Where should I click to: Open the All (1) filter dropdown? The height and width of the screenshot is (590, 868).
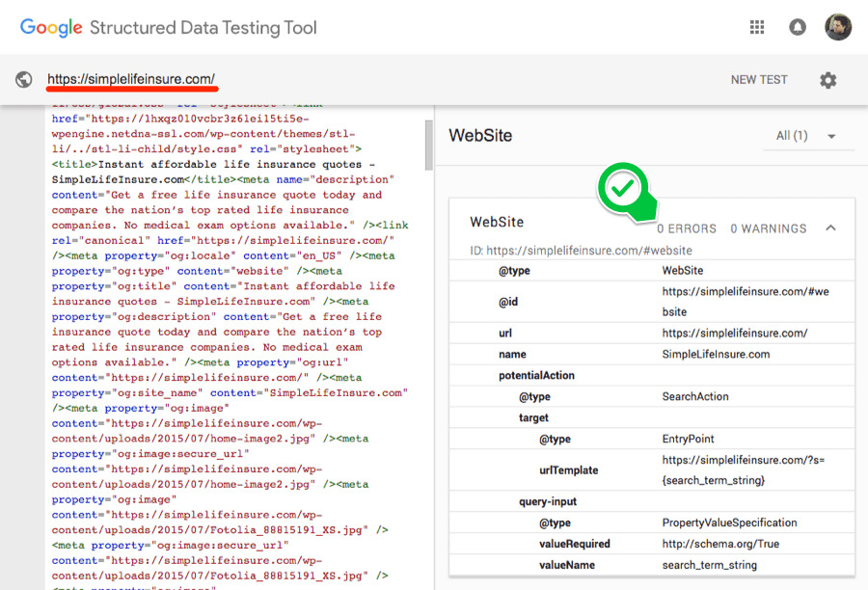pyautogui.click(x=805, y=136)
